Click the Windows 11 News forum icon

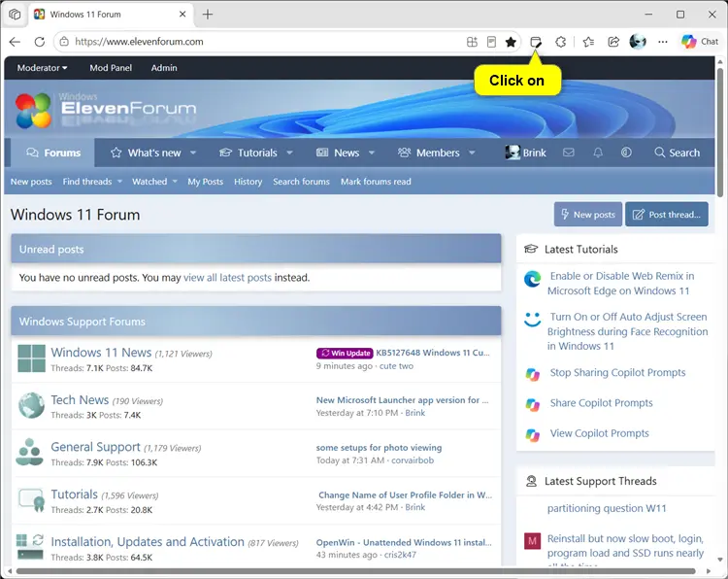coord(32,358)
